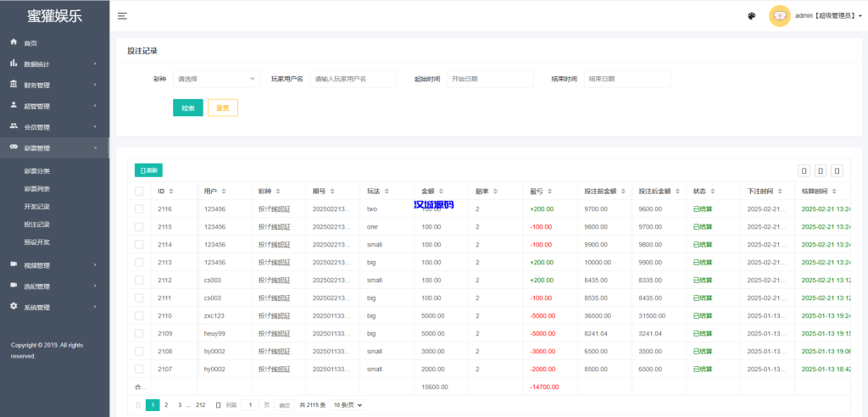The image size is (868, 417).
Task: Click the admin user avatar
Action: [x=779, y=16]
